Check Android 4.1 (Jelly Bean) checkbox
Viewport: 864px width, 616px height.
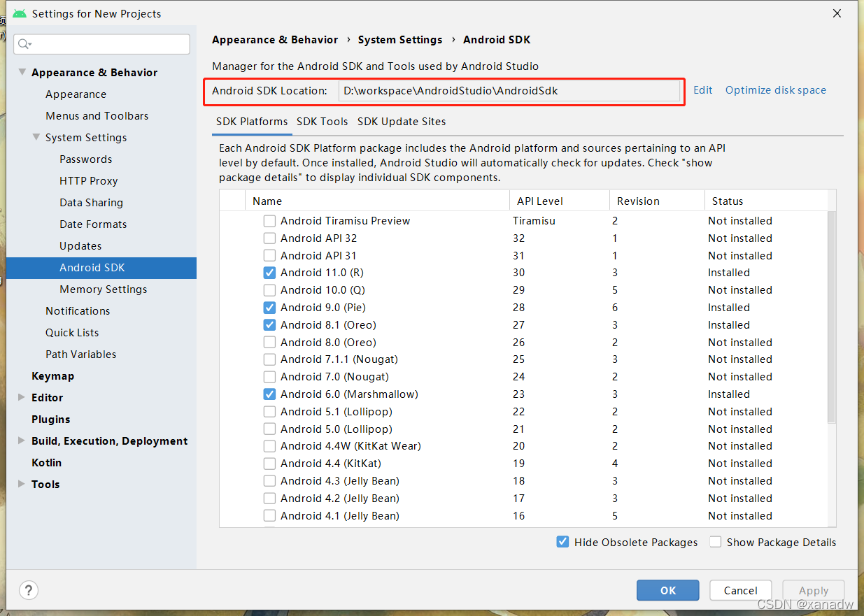point(269,516)
